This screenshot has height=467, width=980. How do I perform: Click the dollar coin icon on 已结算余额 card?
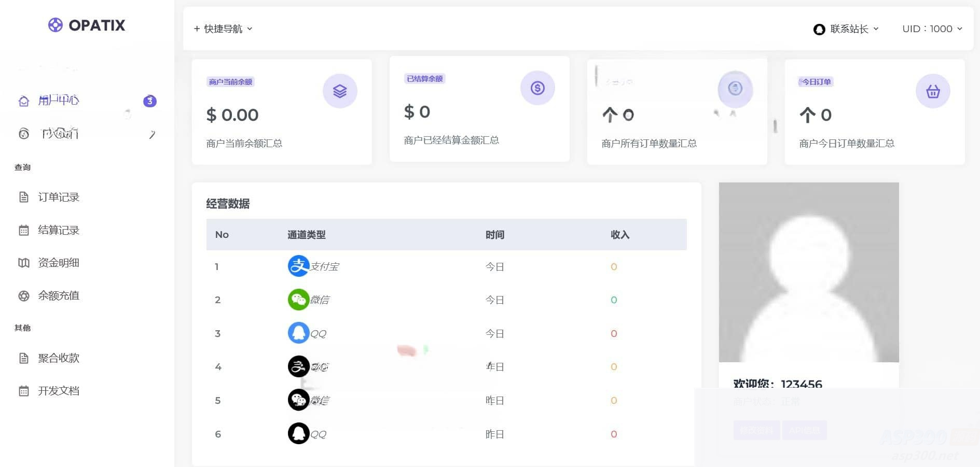(537, 88)
